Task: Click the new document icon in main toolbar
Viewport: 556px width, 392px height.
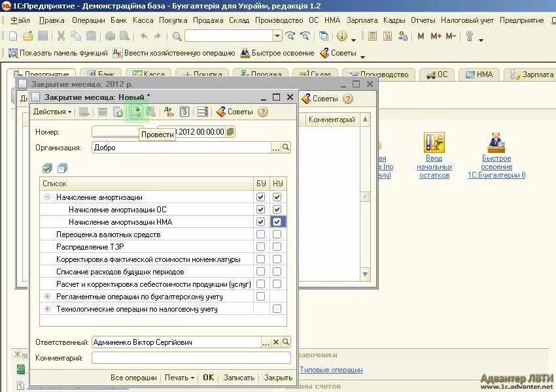Action: coord(13,36)
